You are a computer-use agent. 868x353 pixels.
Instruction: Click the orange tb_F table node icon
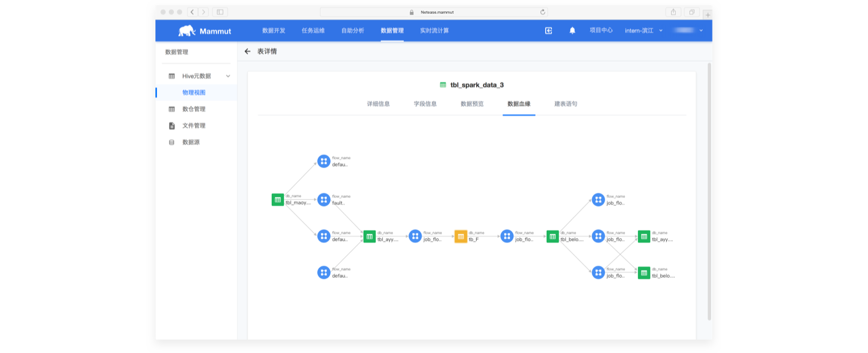(x=461, y=237)
